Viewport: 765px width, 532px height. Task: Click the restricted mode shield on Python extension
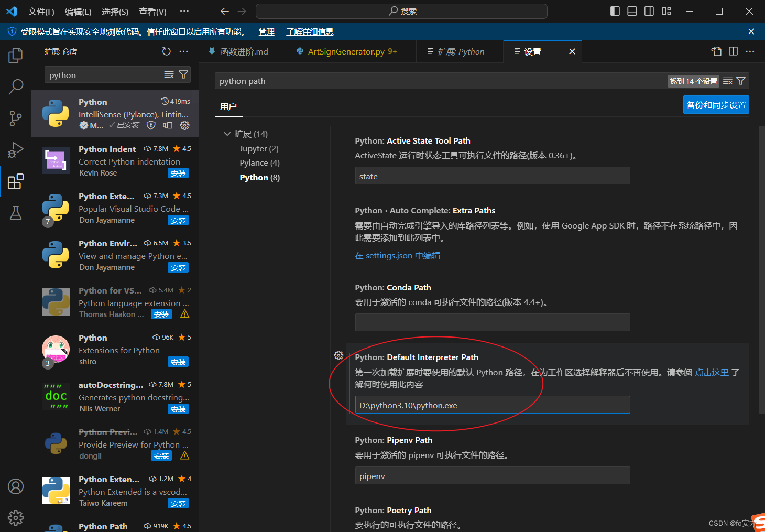pos(151,125)
